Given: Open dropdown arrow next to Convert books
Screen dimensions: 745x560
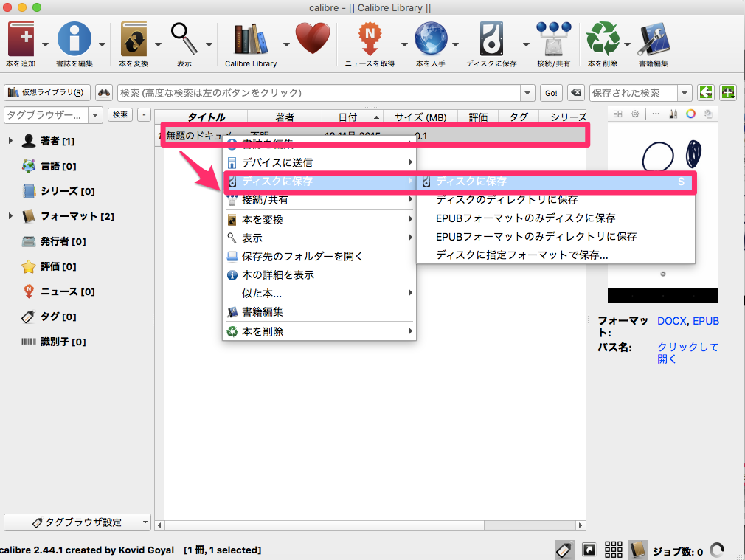Looking at the screenshot, I should [158, 45].
